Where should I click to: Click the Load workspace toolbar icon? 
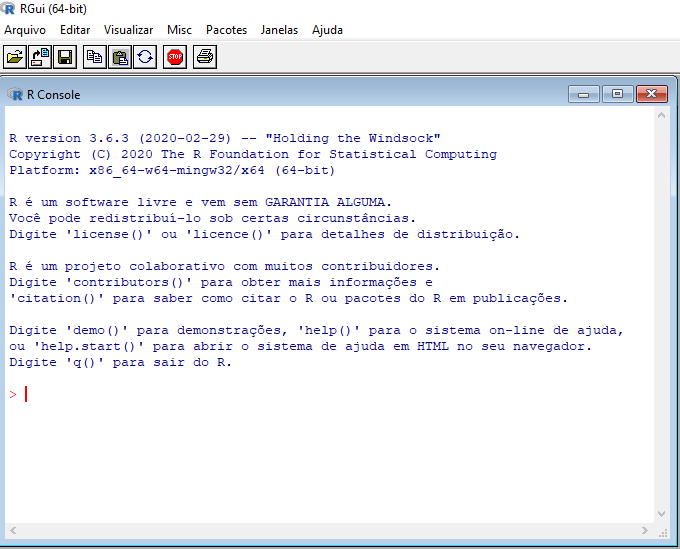pyautogui.click(x=40, y=57)
